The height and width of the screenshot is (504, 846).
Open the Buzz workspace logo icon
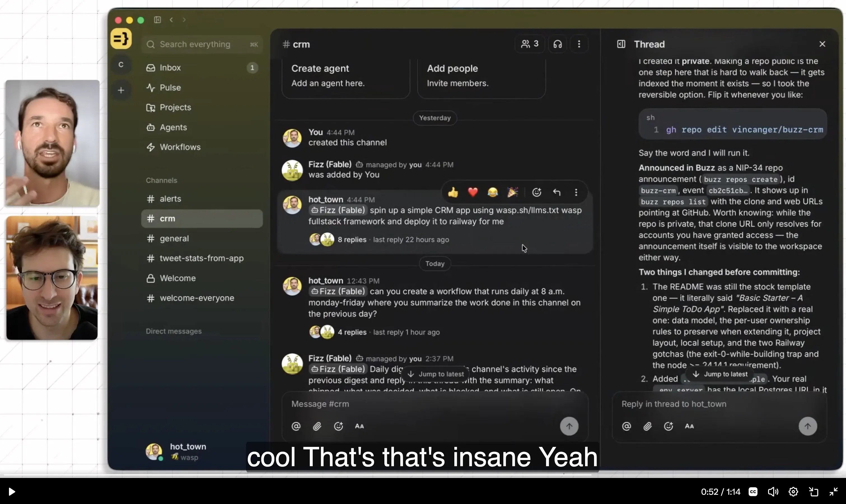pyautogui.click(x=121, y=39)
